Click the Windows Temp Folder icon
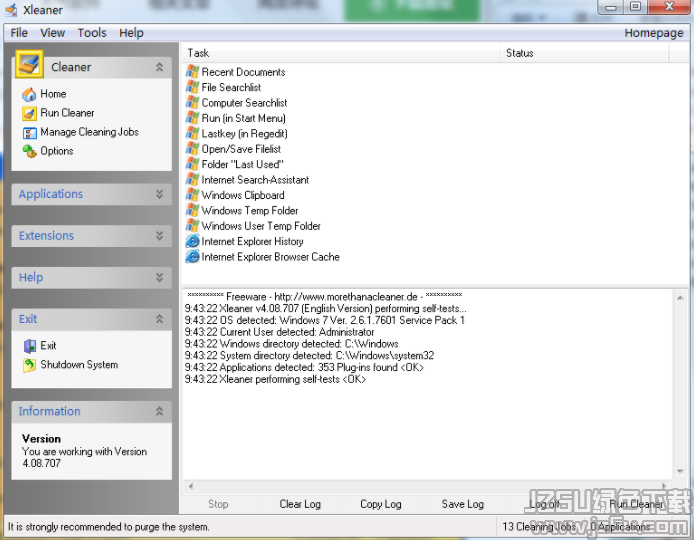Screen dimensions: 694x540 pos(192,210)
